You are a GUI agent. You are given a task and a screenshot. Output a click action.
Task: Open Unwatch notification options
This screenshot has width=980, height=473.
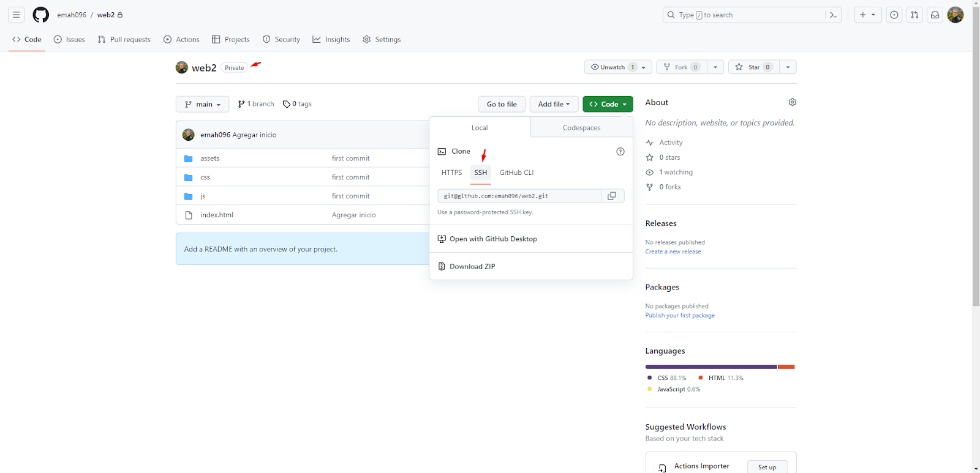point(618,67)
